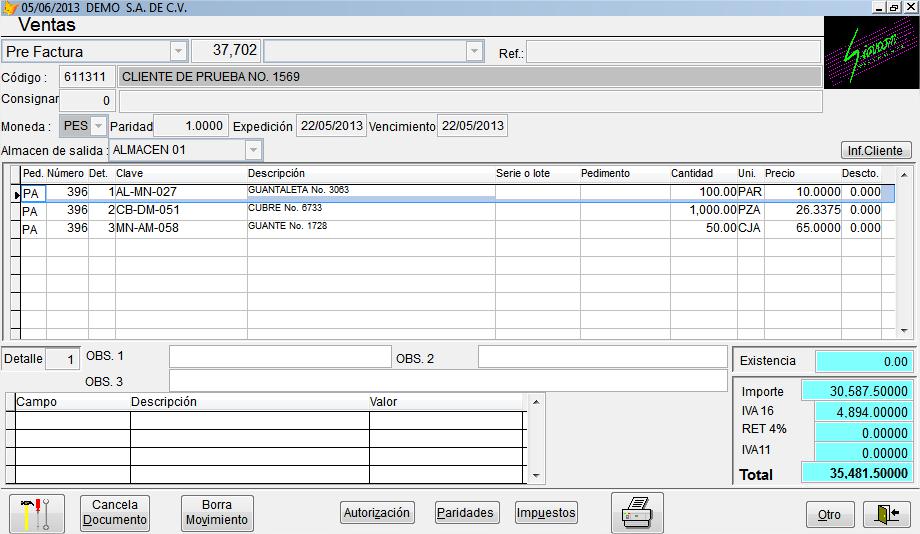920x534 pixels.
Task: Expand the ALMACEN 01 warehouse dropdown
Action: click(x=253, y=150)
